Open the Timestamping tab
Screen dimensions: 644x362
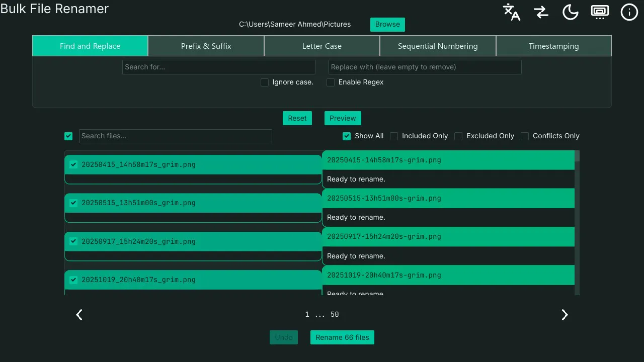pos(553,46)
